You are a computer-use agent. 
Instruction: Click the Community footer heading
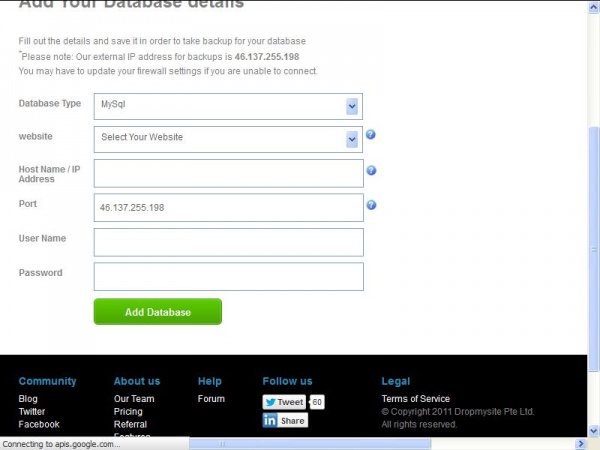click(47, 381)
